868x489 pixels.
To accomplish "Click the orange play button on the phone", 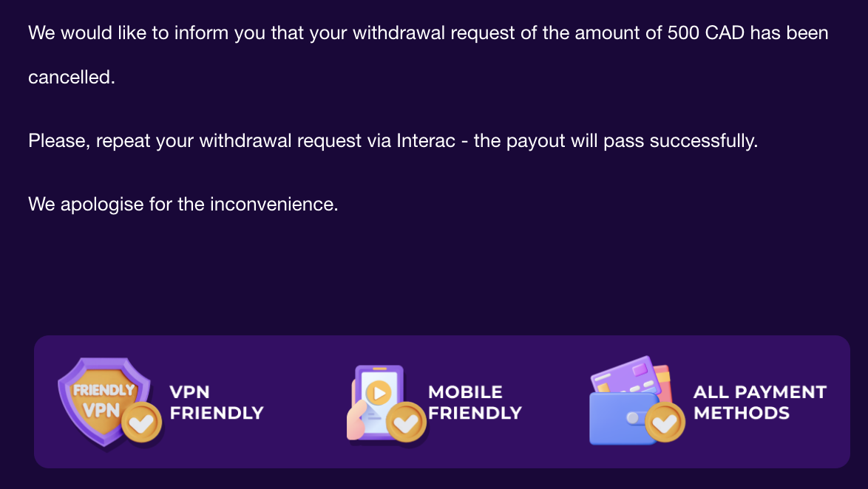I will coord(379,392).
